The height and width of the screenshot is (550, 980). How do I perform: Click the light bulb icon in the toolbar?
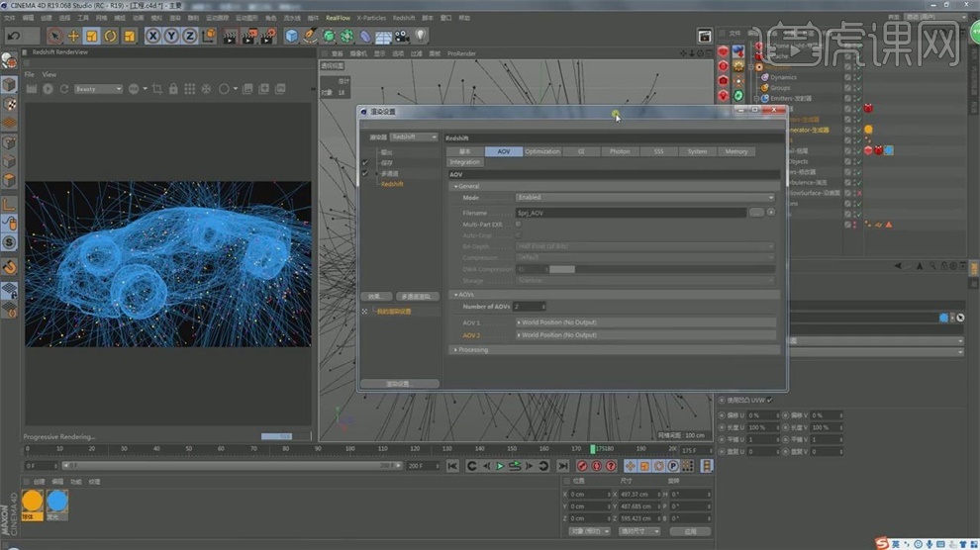pos(420,36)
